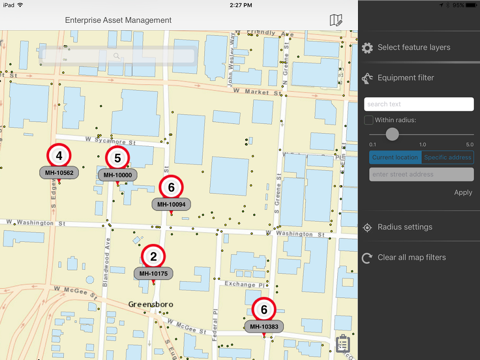Tap the Exchange Pl street label
The height and width of the screenshot is (360, 480).
click(245, 284)
